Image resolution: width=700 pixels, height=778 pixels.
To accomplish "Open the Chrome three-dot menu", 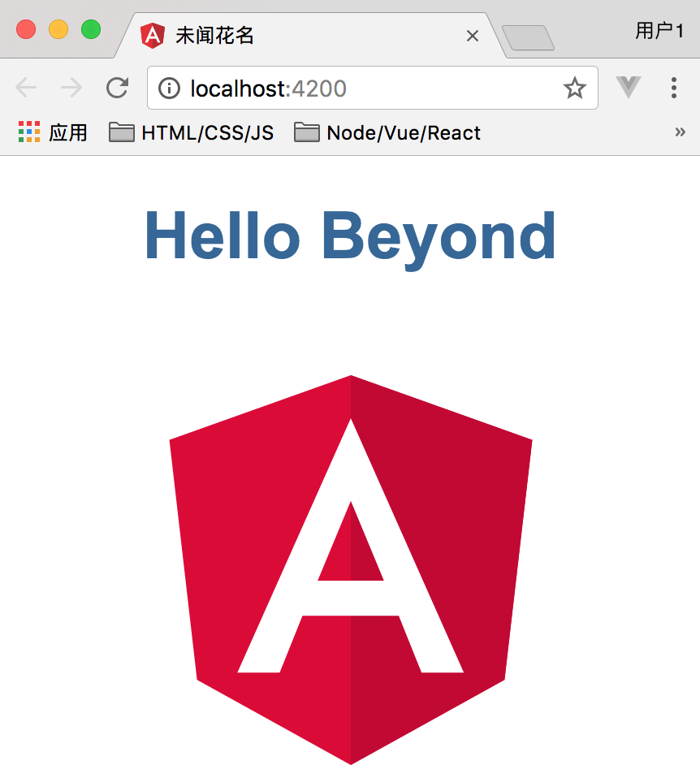I will click(x=674, y=88).
